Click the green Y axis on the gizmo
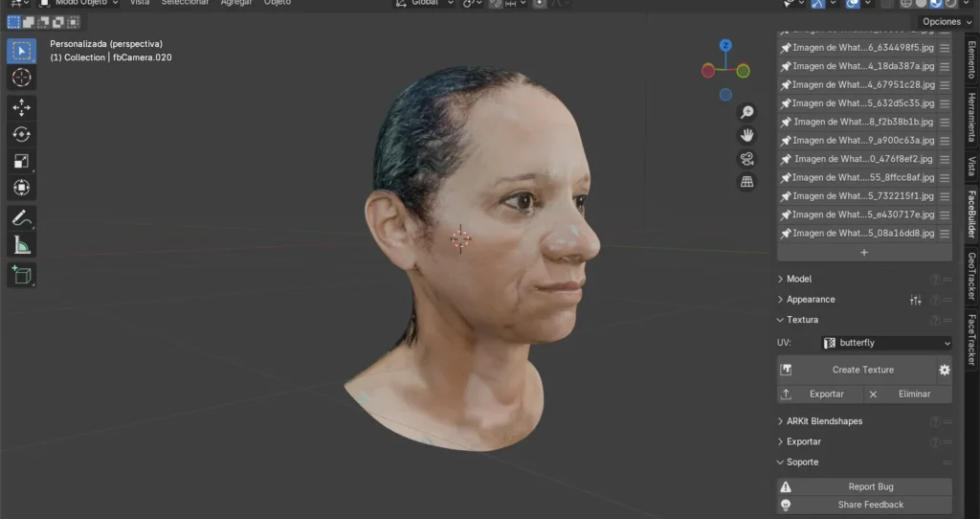 click(x=743, y=71)
